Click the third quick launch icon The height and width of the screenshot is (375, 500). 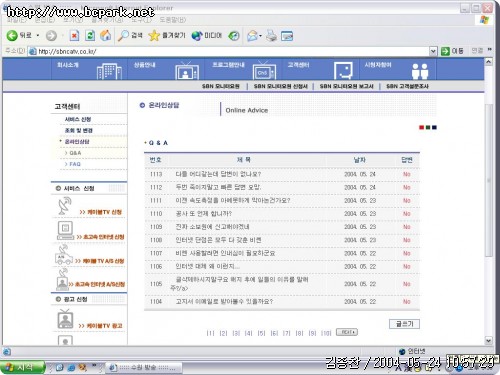[x=82, y=367]
